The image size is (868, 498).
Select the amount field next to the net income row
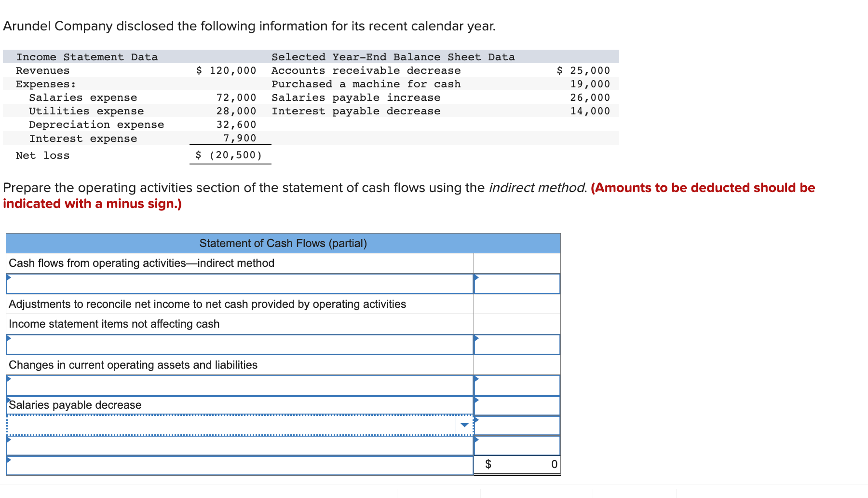[517, 284]
